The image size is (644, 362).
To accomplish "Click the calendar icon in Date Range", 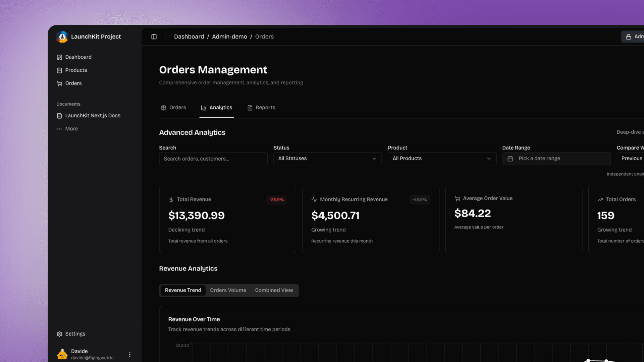I will (x=510, y=159).
